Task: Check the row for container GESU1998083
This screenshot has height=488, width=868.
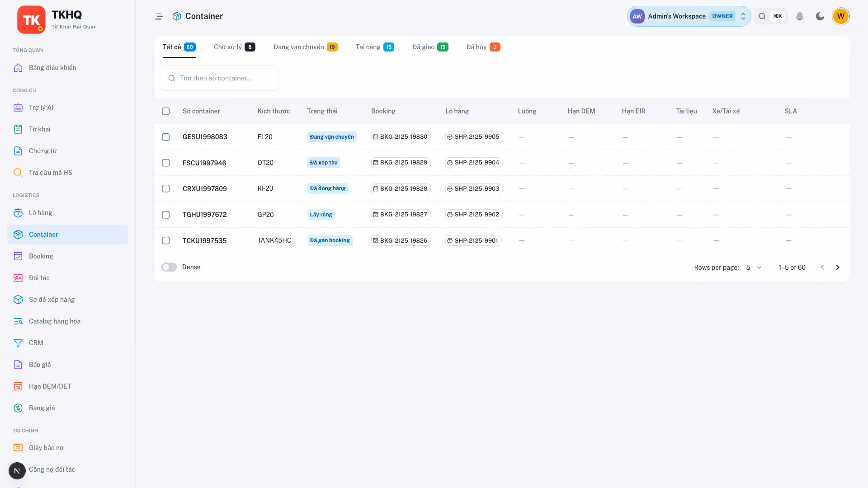Action: tap(166, 137)
